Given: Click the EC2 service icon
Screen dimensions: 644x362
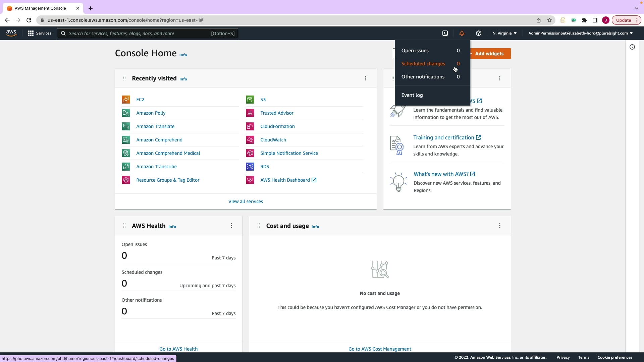Looking at the screenshot, I should [126, 100].
